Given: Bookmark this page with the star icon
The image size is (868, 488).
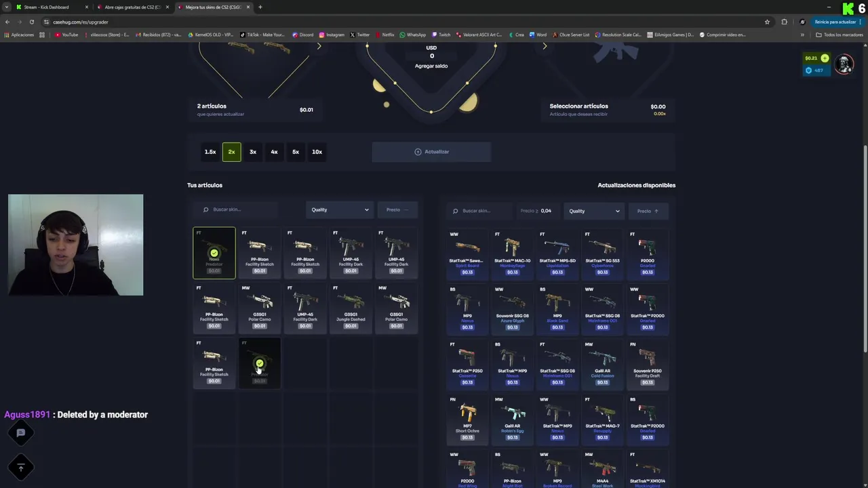Looking at the screenshot, I should [767, 22].
